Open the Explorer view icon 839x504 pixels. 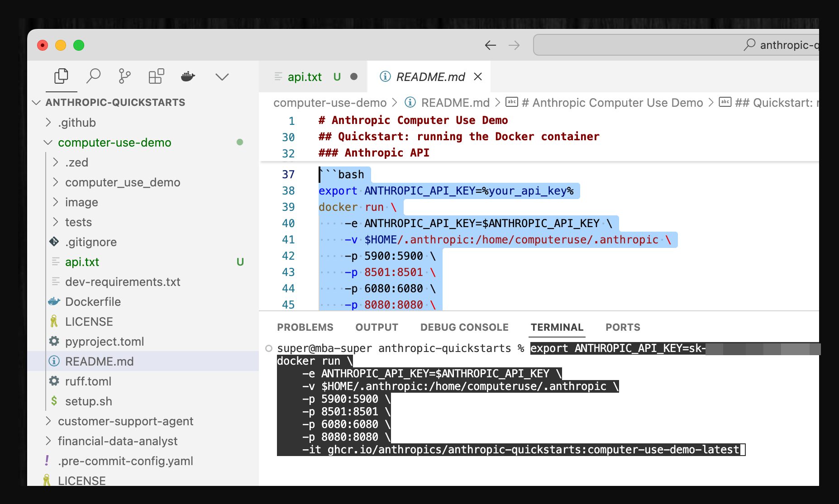click(61, 76)
